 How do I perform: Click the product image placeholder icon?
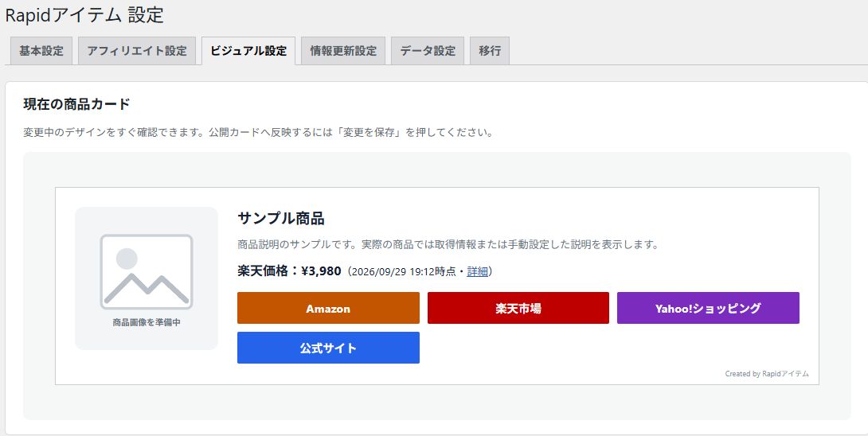[147, 271]
